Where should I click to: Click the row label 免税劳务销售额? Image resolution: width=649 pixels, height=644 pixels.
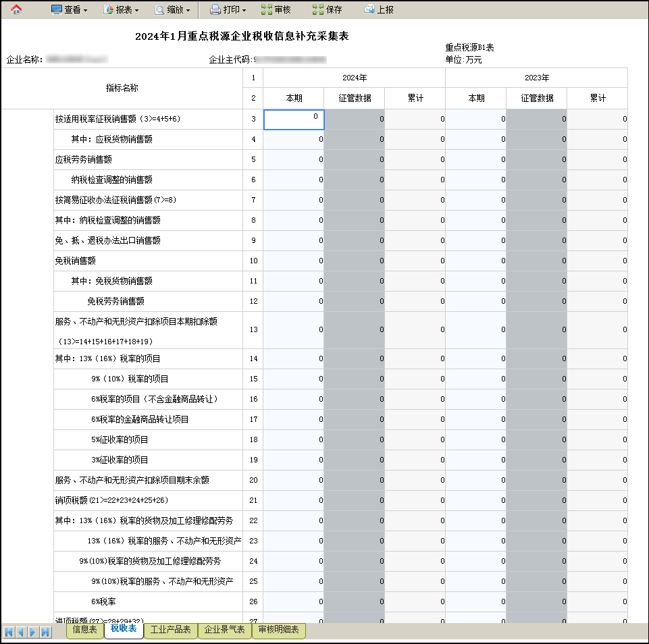(x=116, y=302)
